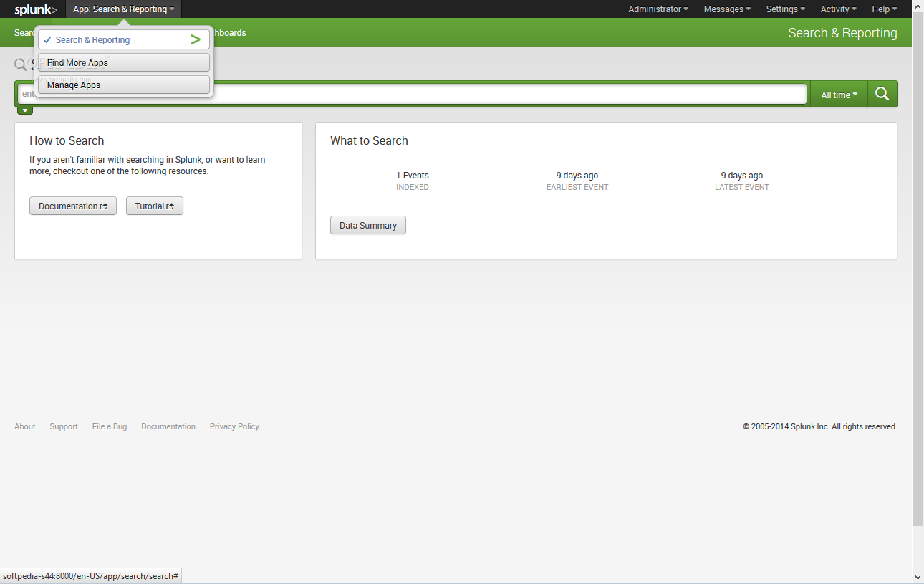Image resolution: width=924 pixels, height=584 pixels.
Task: Click the 1 Events indexed value
Action: [x=413, y=176]
